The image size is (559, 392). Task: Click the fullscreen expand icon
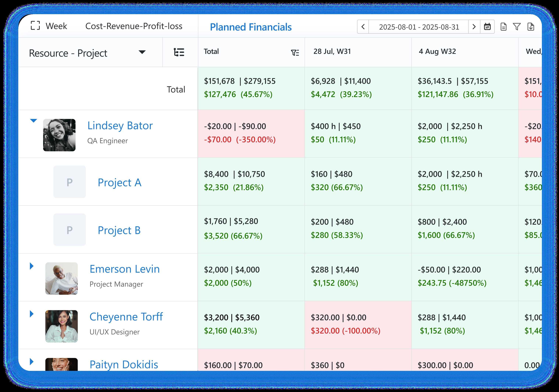click(x=35, y=26)
